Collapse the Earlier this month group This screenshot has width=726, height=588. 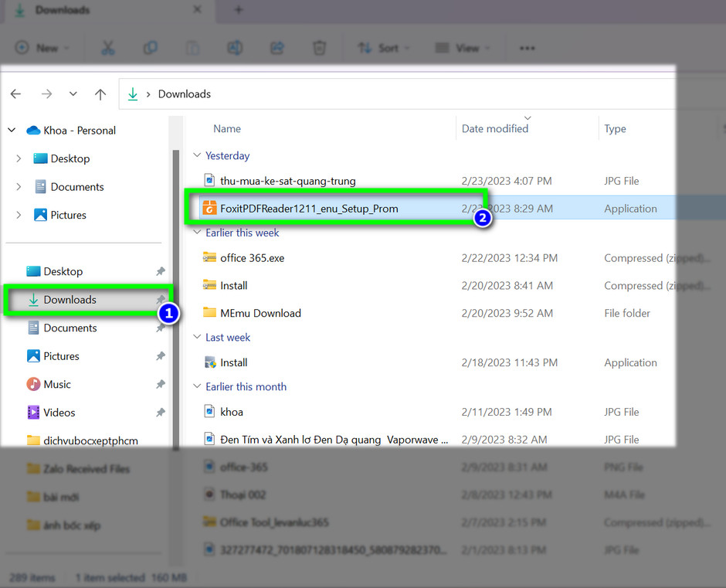tap(197, 386)
